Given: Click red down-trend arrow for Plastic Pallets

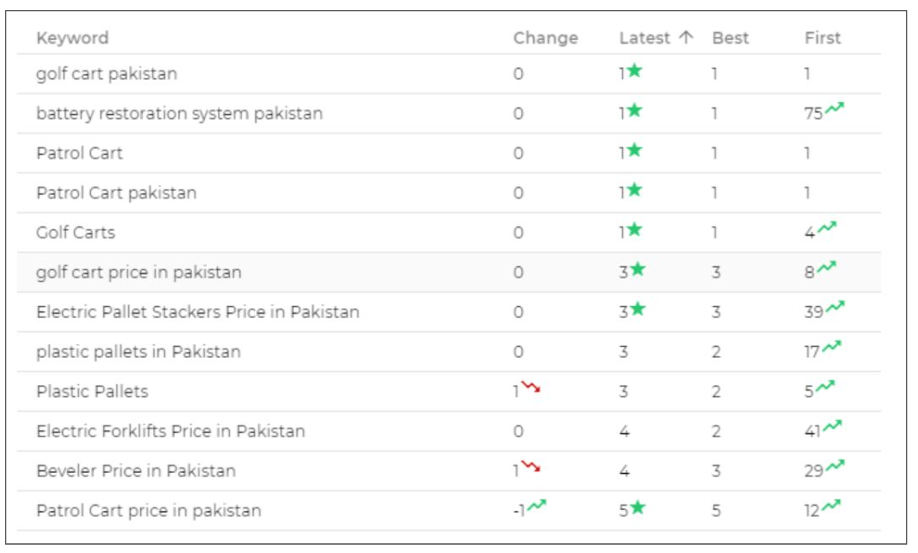Looking at the screenshot, I should (530, 388).
